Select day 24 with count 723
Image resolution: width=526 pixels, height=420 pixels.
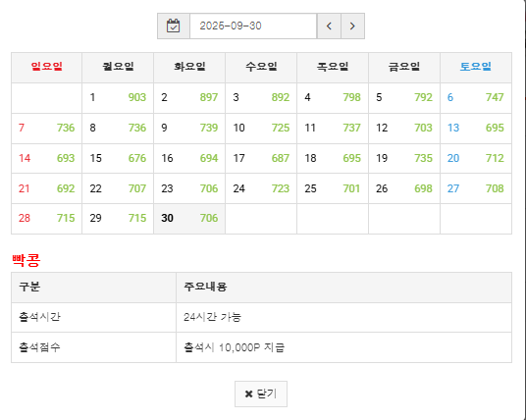tap(261, 188)
